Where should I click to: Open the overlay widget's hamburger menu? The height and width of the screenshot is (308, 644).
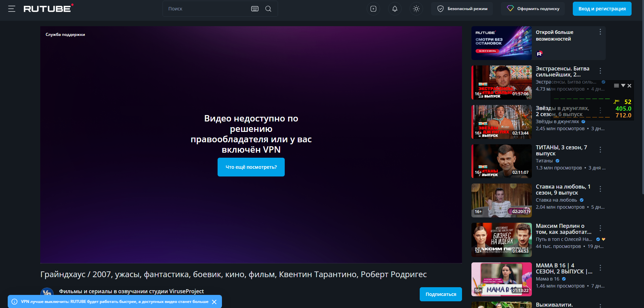coord(616,86)
